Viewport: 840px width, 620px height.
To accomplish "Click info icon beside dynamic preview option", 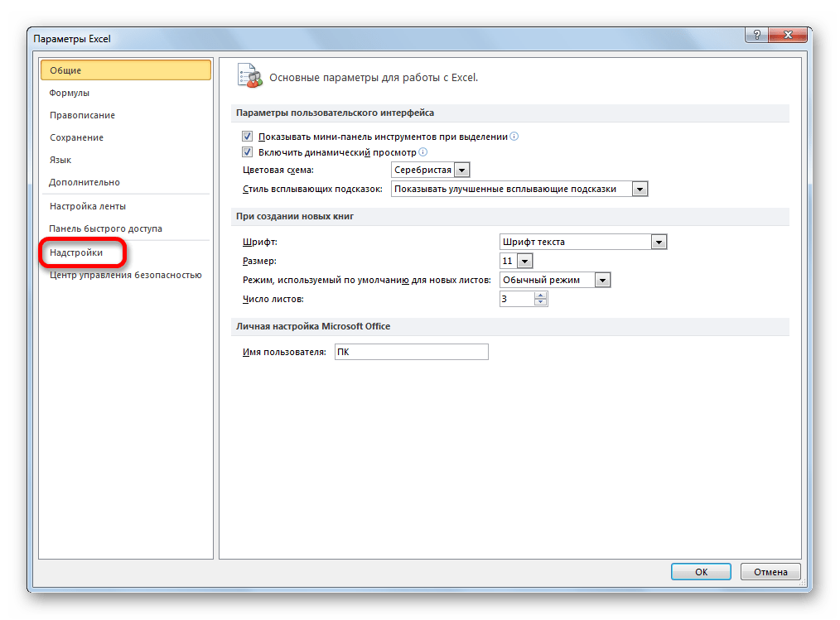I will point(422,152).
